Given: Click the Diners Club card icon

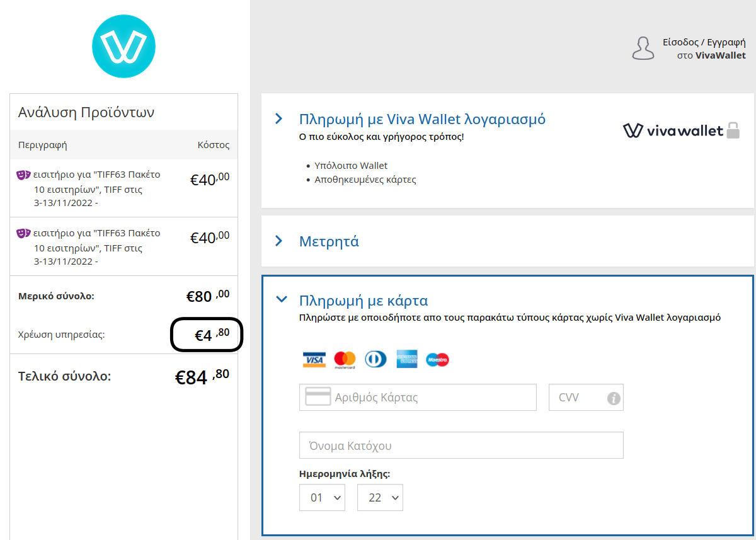Looking at the screenshot, I should click(x=375, y=360).
